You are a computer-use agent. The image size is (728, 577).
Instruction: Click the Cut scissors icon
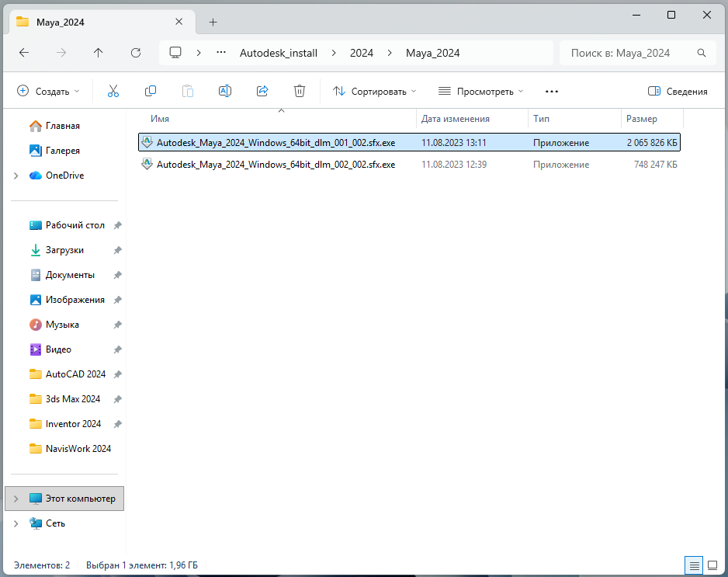click(113, 91)
